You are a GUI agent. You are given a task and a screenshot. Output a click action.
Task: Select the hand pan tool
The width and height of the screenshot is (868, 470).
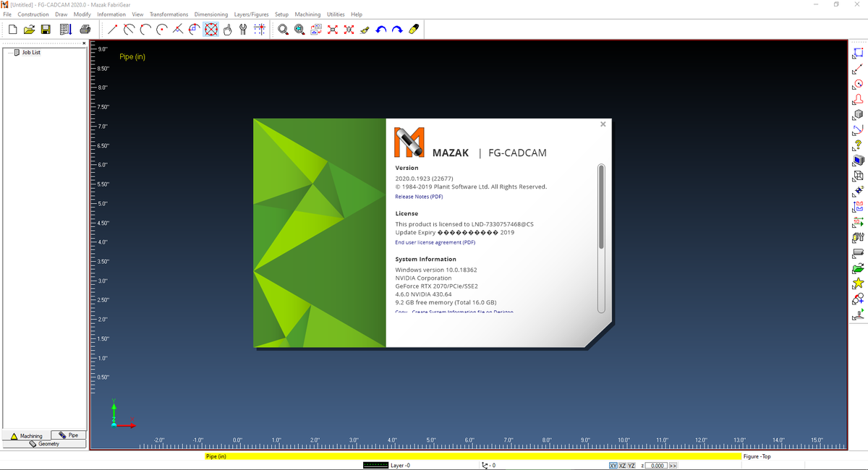pyautogui.click(x=227, y=30)
